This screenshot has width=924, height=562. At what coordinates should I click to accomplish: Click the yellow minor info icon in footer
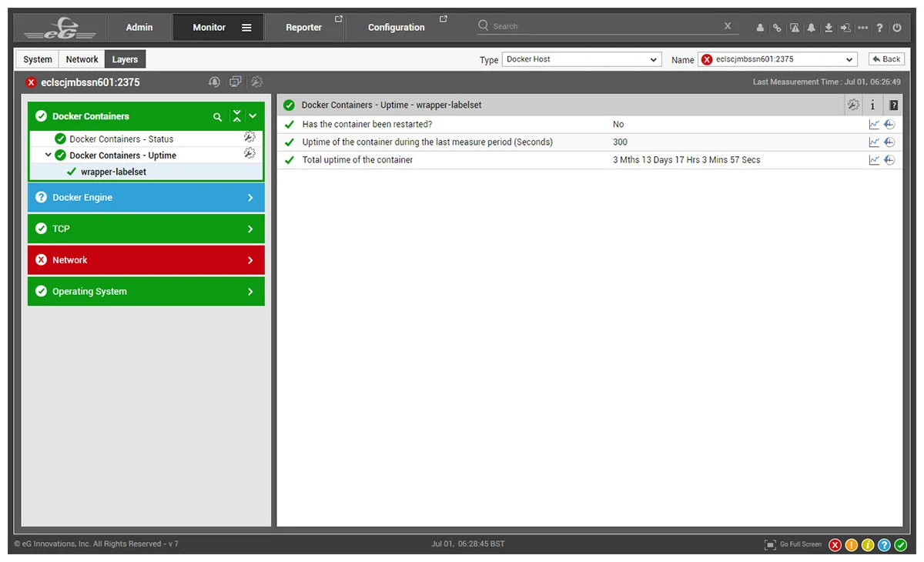tap(868, 545)
